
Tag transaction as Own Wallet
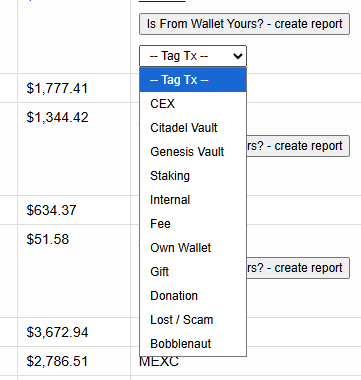point(193,248)
